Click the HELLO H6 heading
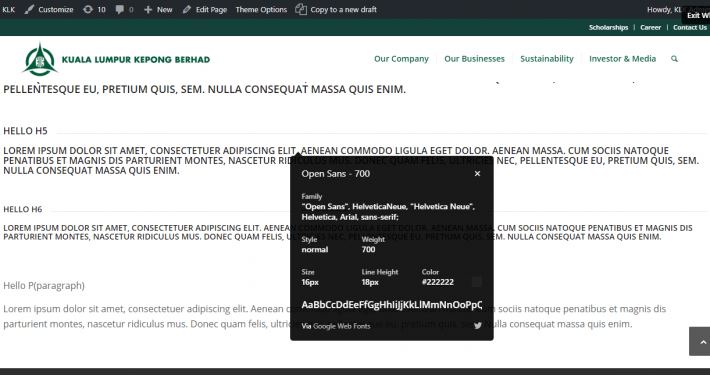This screenshot has height=375, width=710. 23,209
